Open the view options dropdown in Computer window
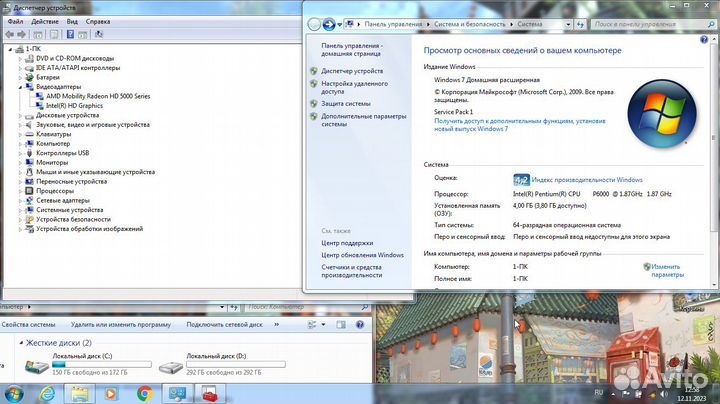 pos(323,325)
